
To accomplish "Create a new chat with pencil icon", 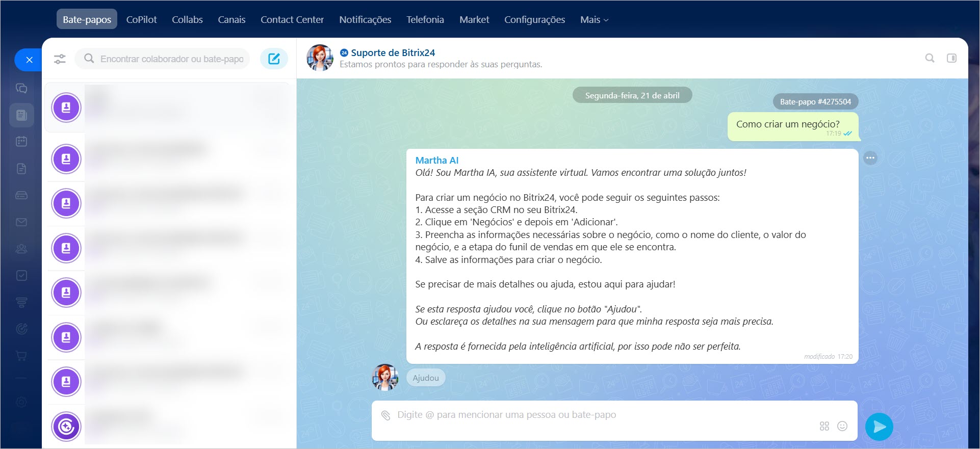I will 274,59.
